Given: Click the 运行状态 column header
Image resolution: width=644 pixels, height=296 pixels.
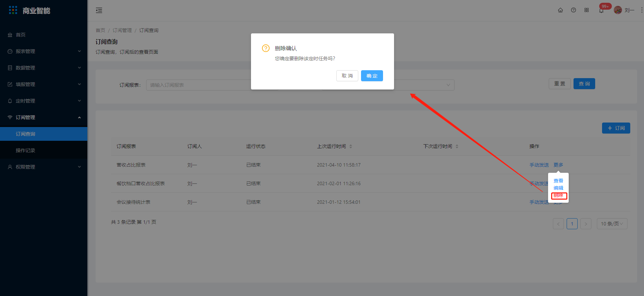Looking at the screenshot, I should click(x=256, y=146).
